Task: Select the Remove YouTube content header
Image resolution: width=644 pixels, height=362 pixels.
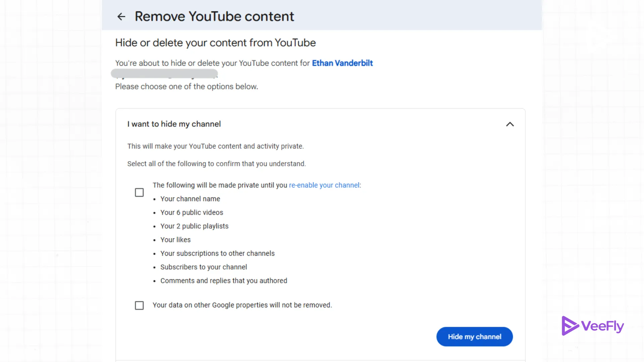Action: click(214, 16)
